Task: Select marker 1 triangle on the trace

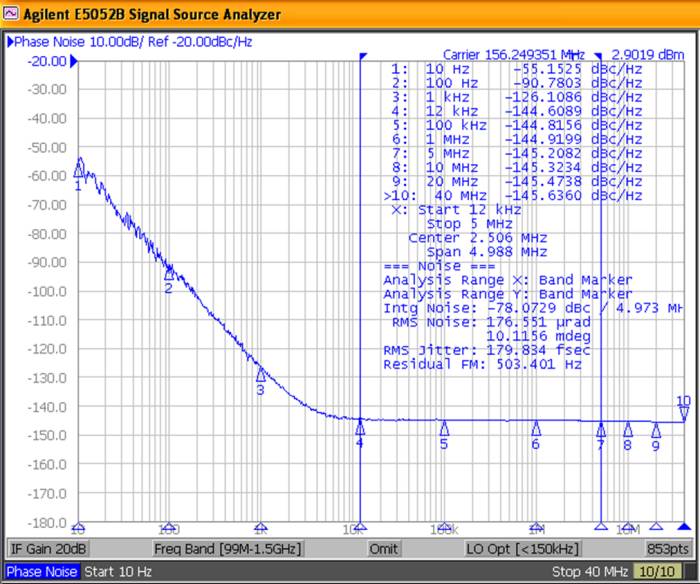Action: 79,169
